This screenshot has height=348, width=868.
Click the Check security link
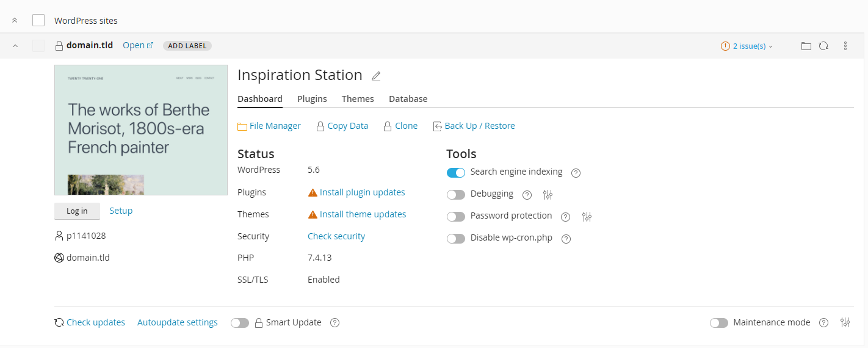pyautogui.click(x=336, y=236)
